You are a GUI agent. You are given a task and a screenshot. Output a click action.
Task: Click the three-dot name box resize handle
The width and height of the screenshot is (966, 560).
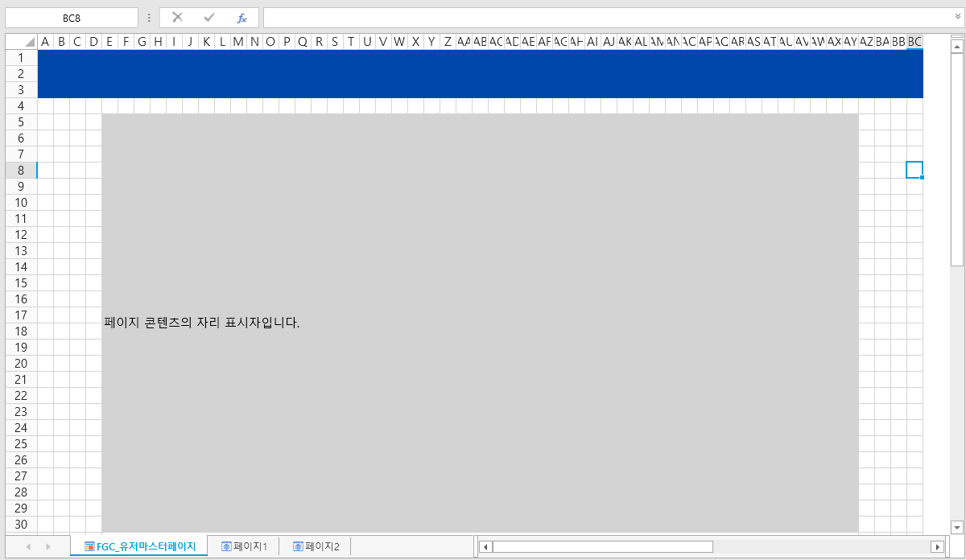[x=149, y=18]
